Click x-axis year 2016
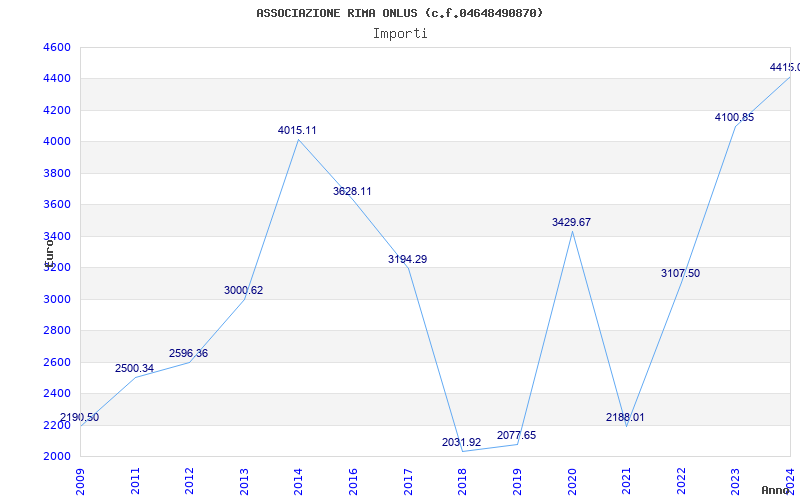The height and width of the screenshot is (500, 800). click(x=354, y=482)
